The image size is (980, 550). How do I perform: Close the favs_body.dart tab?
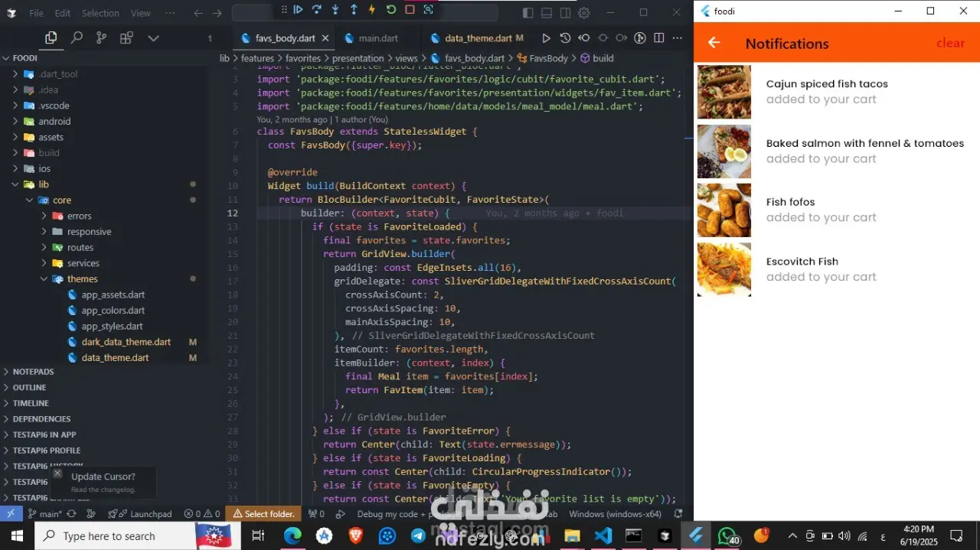325,38
